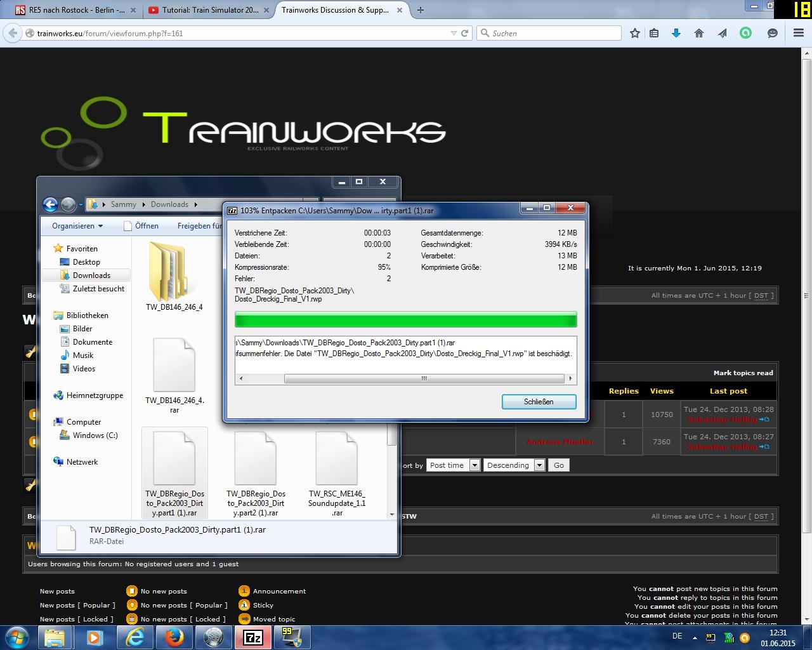Select TW_DBRegio_Dosto_Pack2003_Dirty.part1 (1).rar file icon
Viewport: 812px width, 650px height.
tap(174, 474)
